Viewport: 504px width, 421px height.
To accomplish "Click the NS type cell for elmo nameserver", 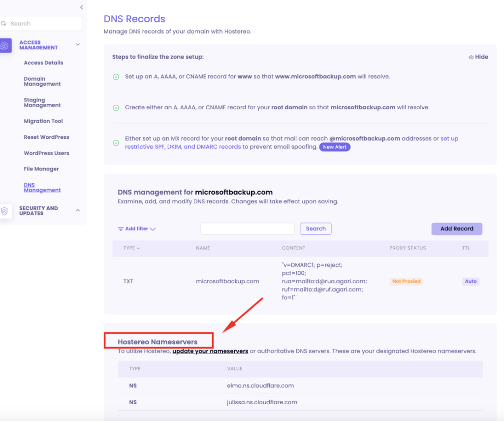I will (x=133, y=386).
